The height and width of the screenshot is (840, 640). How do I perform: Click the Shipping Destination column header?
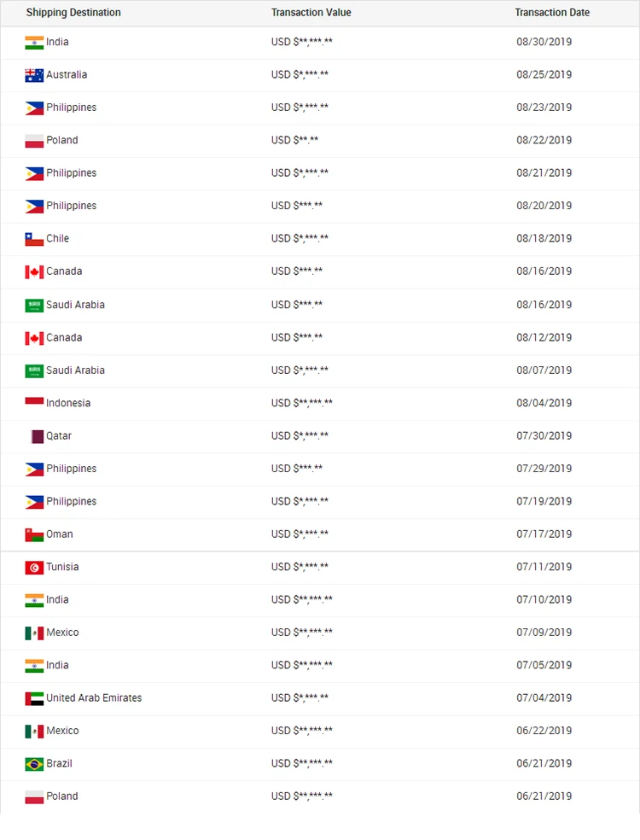click(73, 13)
